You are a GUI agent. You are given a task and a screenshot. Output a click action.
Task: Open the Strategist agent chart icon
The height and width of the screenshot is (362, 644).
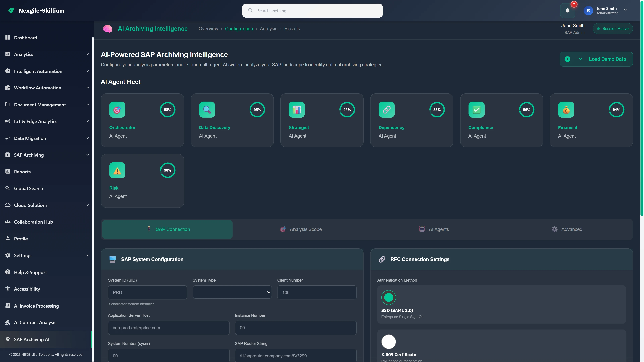click(297, 110)
